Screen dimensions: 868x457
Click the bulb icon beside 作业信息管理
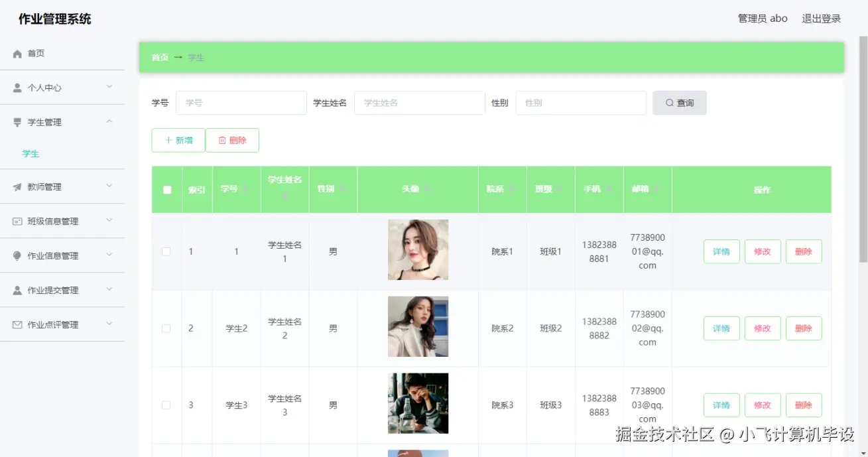(x=17, y=256)
